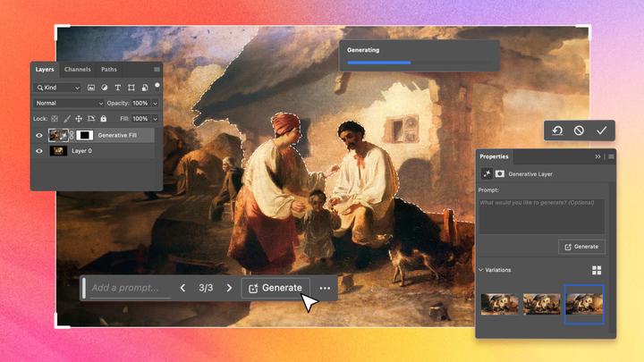Select the Generative Fill layer mask thumbnail
This screenshot has height=362, width=644.
pyautogui.click(x=85, y=135)
